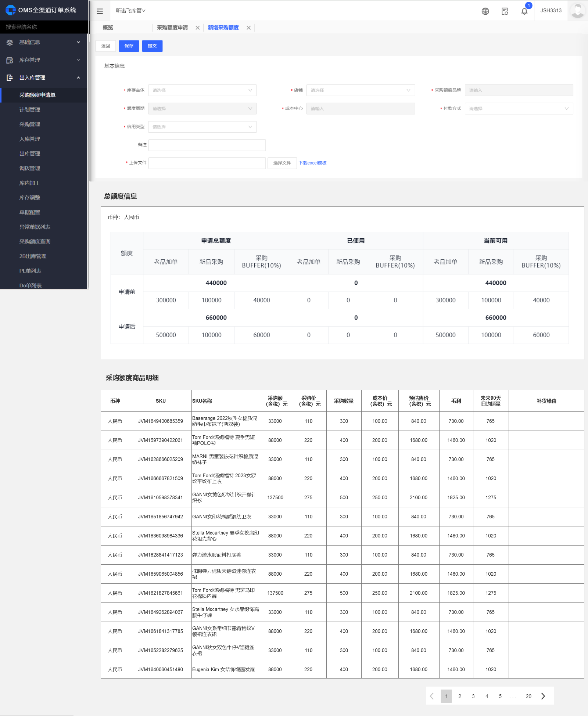The height and width of the screenshot is (716, 588).
Task: Select 采购管理 in the sidebar
Action: tap(30, 125)
